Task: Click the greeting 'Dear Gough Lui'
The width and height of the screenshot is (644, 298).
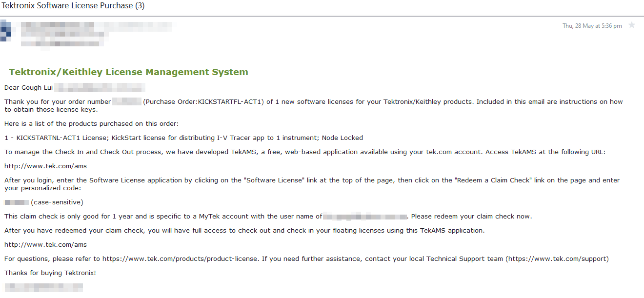Action: click(x=28, y=88)
